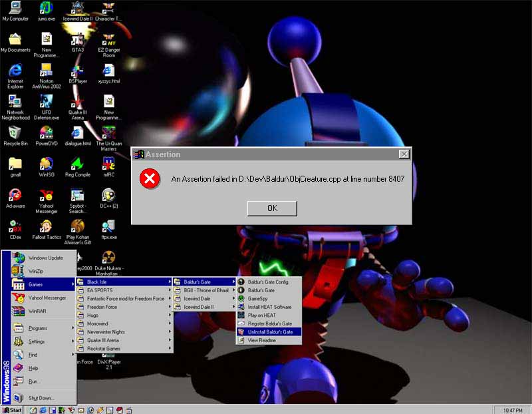Image resolution: width=532 pixels, height=414 pixels.
Task: Expand the Find submenu in Start menu
Action: point(43,355)
